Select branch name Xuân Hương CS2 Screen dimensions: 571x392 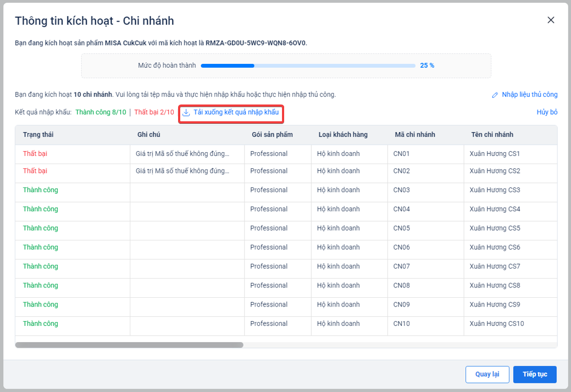click(495, 171)
